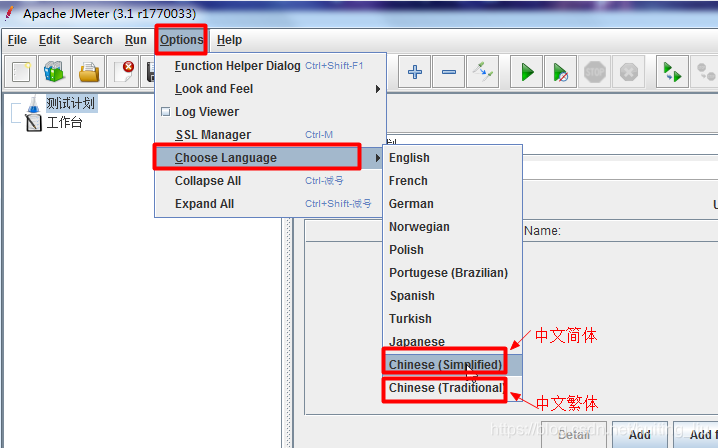Select Norwegian language
The height and width of the screenshot is (448, 718).
(x=452, y=226)
